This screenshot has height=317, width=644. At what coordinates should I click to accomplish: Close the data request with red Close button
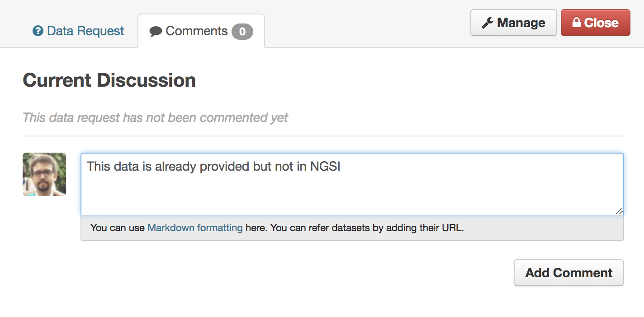595,23
